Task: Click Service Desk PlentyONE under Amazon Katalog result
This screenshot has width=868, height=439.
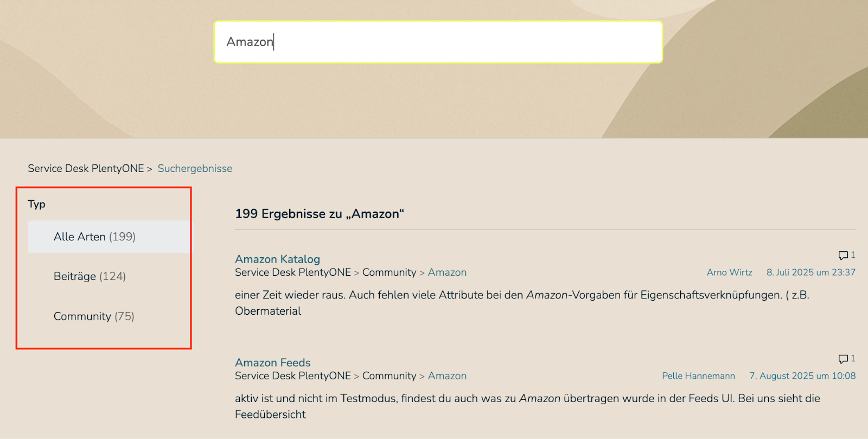Action: (293, 272)
